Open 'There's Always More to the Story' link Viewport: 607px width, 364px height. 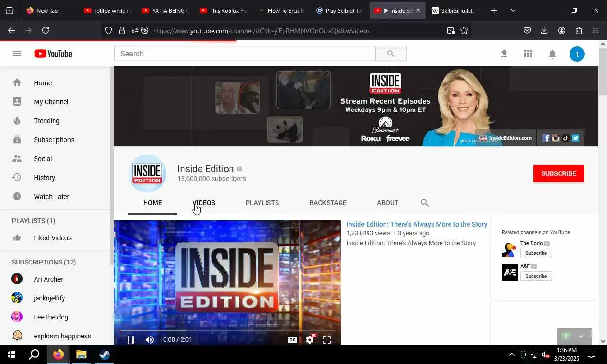pyautogui.click(x=417, y=224)
